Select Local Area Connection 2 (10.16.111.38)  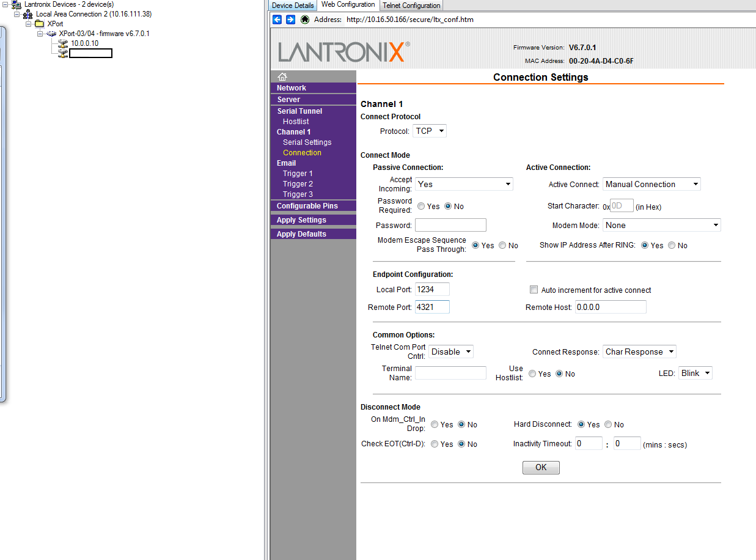[x=94, y=14]
